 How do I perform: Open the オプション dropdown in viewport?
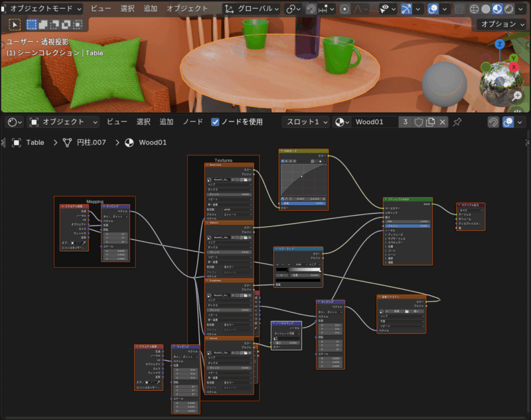tap(502, 24)
